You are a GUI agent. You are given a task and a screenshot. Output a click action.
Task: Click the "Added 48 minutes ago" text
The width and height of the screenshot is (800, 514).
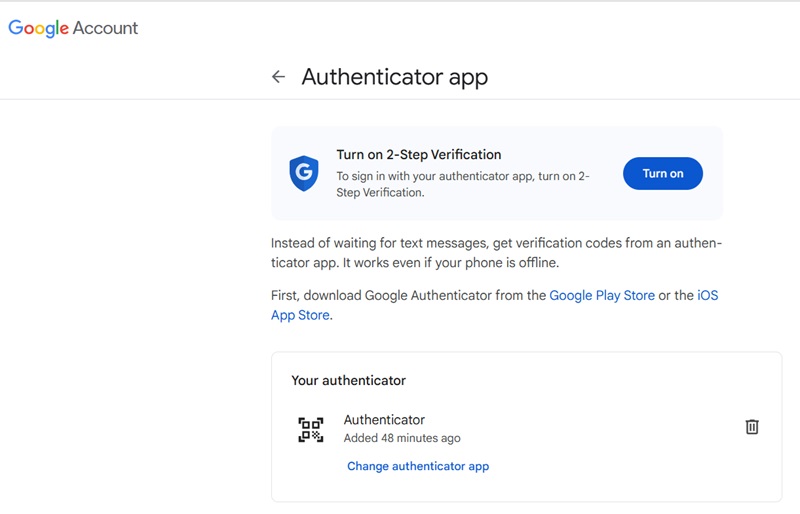click(402, 438)
